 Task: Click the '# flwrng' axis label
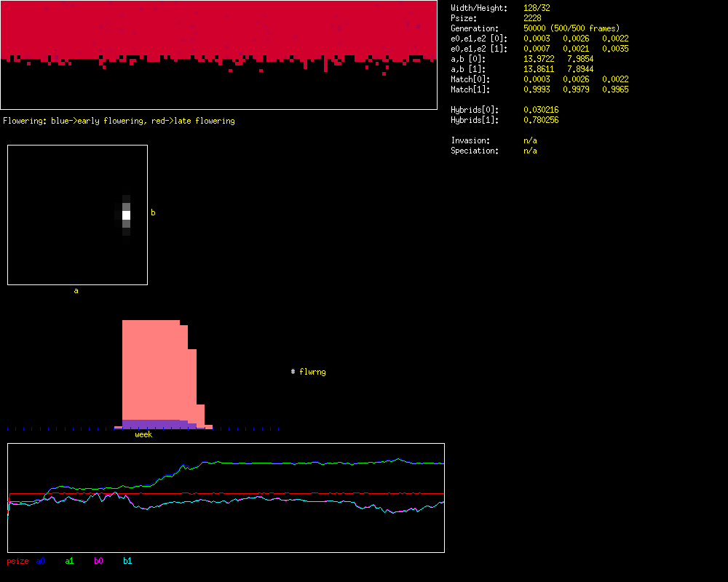point(308,372)
